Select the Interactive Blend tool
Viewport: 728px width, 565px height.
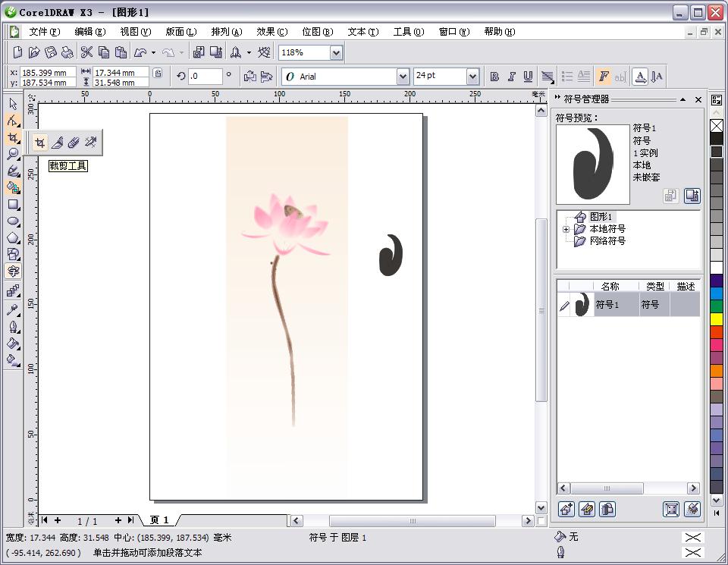(x=13, y=291)
